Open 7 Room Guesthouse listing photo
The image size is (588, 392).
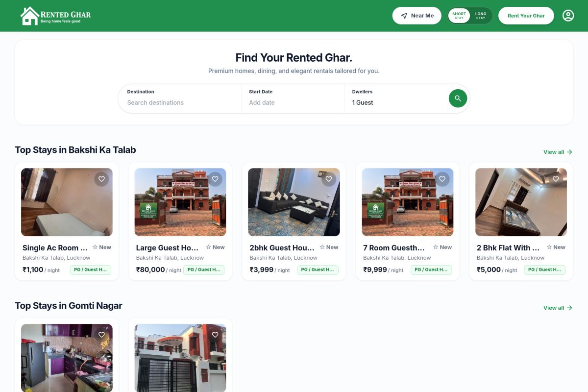[408, 202]
